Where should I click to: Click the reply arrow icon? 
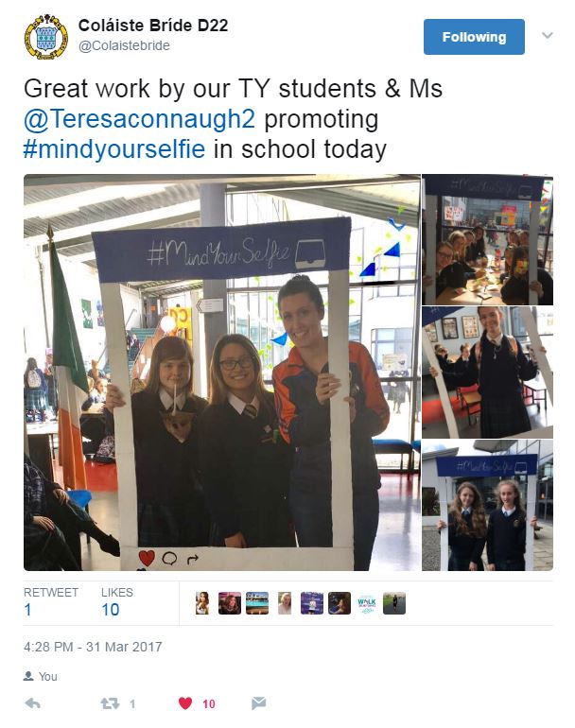click(x=32, y=703)
